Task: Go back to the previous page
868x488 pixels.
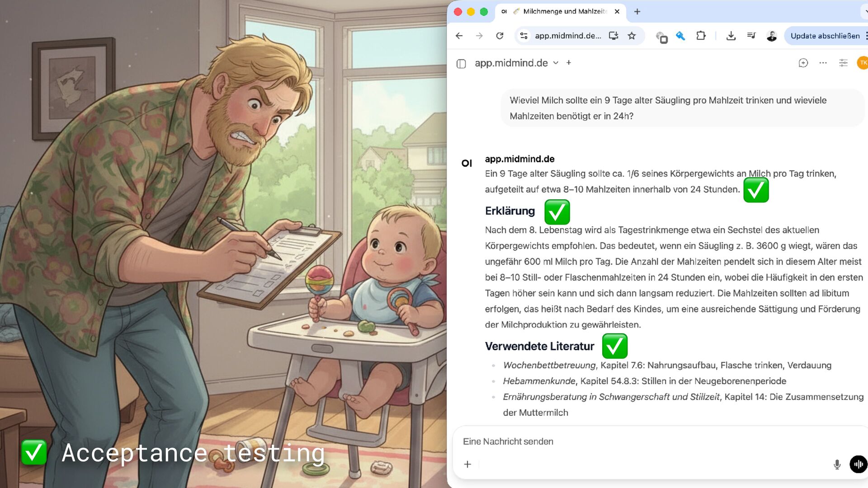Action: click(x=459, y=36)
